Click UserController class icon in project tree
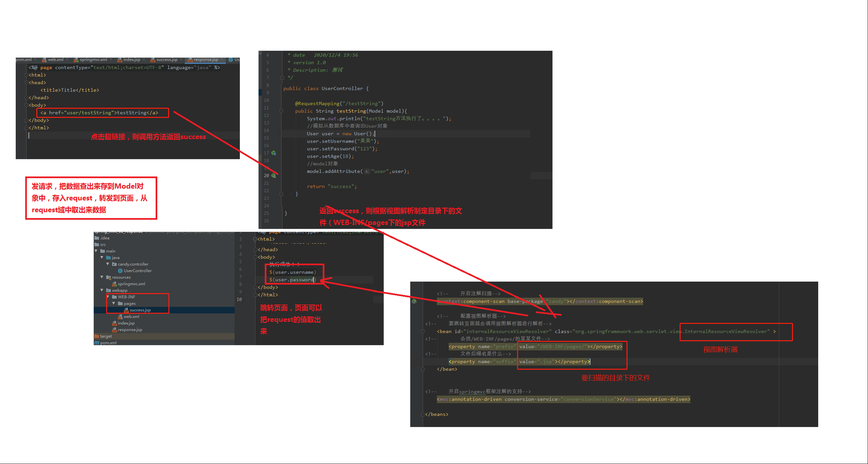Image resolution: width=868 pixels, height=464 pixels. click(120, 271)
